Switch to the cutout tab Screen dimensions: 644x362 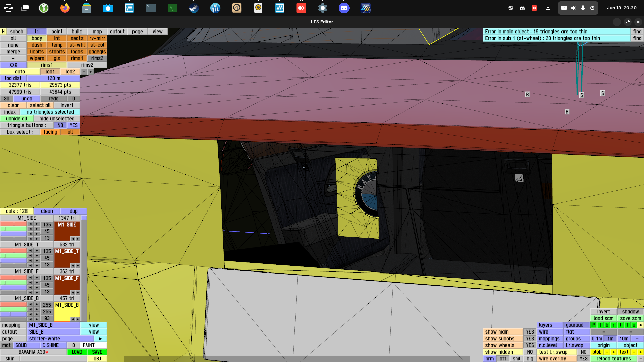pyautogui.click(x=117, y=32)
